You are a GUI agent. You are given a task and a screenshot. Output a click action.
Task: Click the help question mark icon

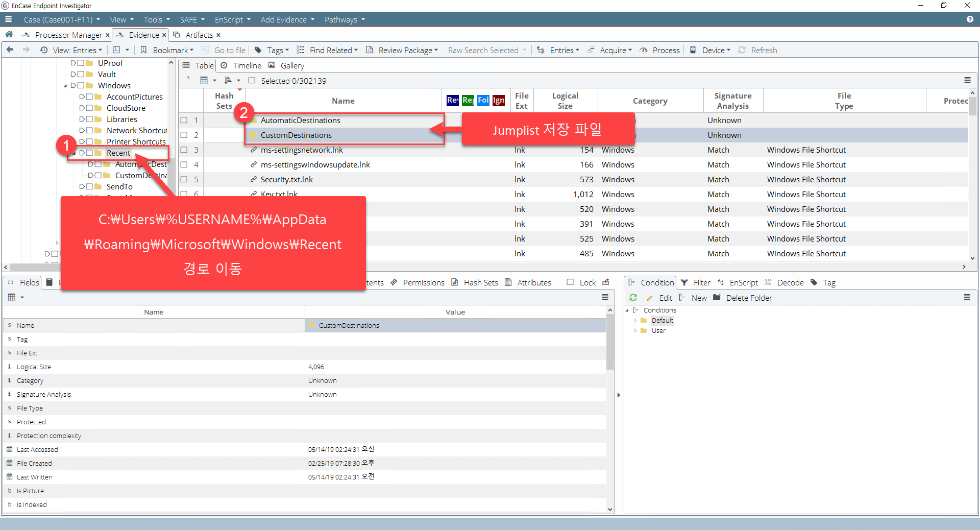coord(970,19)
